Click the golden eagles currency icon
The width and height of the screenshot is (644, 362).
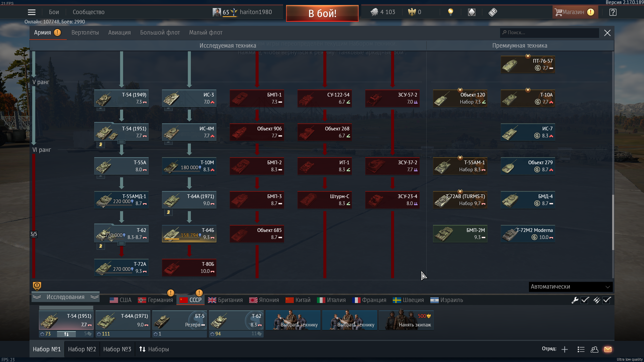(x=412, y=12)
